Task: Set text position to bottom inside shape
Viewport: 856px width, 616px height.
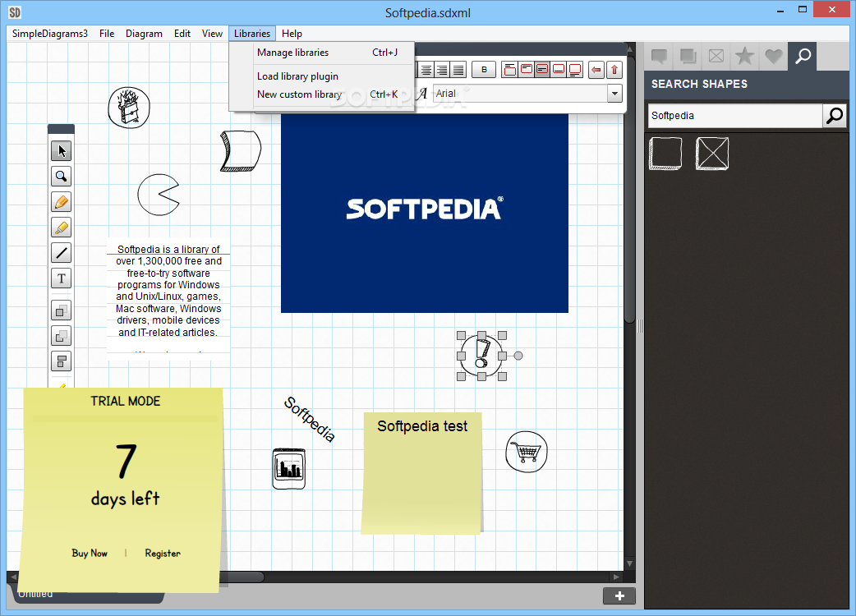Action: pos(559,70)
